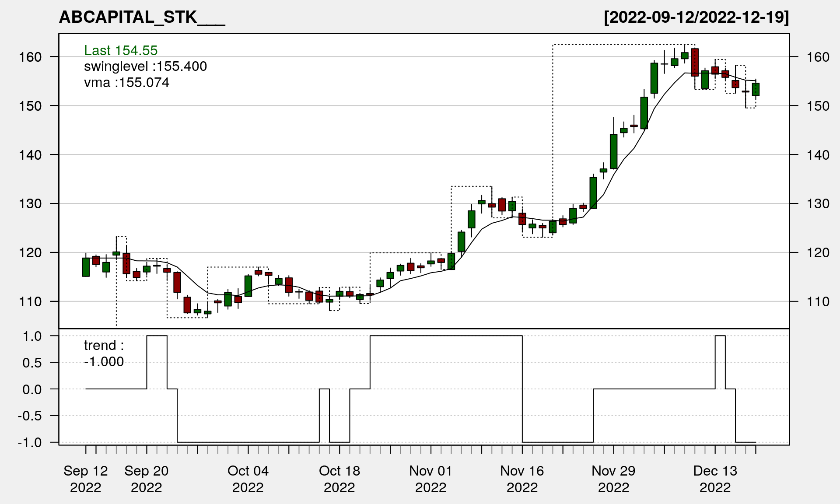
Task: Click the date range label at top right
Action: click(696, 17)
